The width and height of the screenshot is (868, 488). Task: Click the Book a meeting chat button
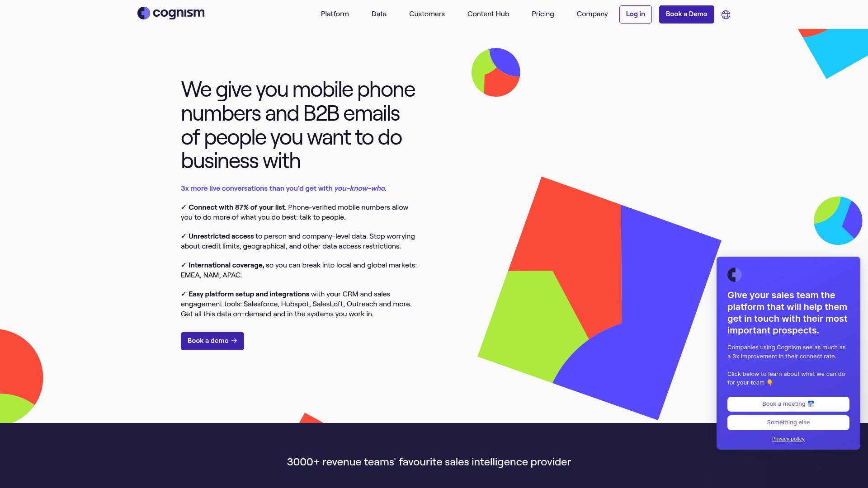(788, 404)
